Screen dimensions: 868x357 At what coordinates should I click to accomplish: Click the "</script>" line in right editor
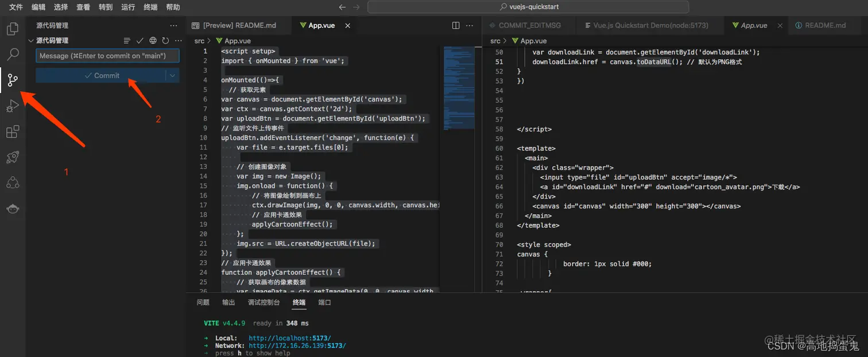click(x=534, y=129)
